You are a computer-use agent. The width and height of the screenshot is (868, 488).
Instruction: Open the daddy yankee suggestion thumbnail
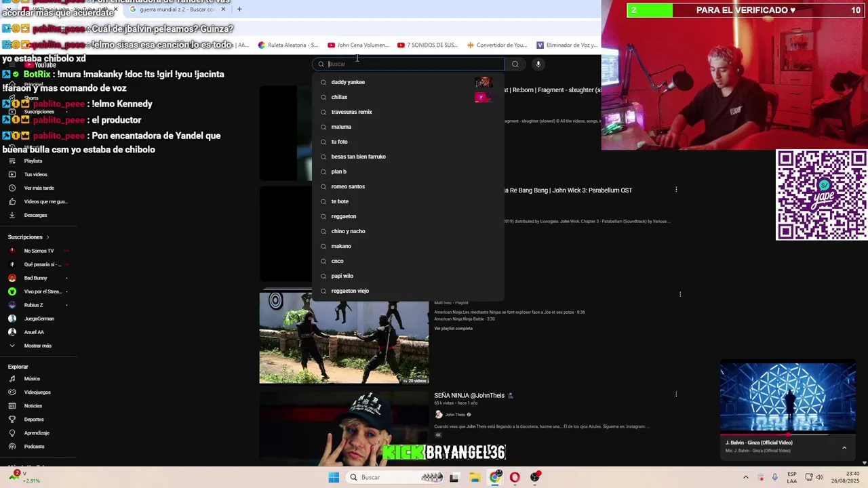(484, 82)
